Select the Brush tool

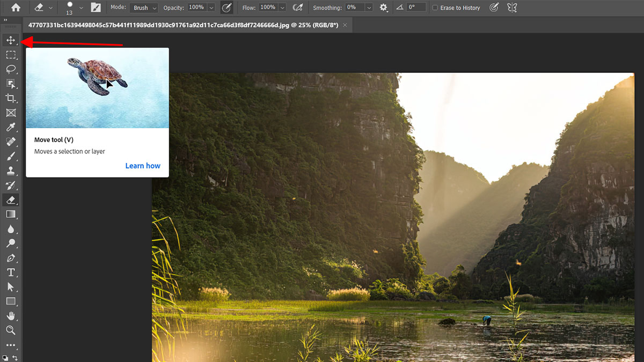tap(11, 157)
